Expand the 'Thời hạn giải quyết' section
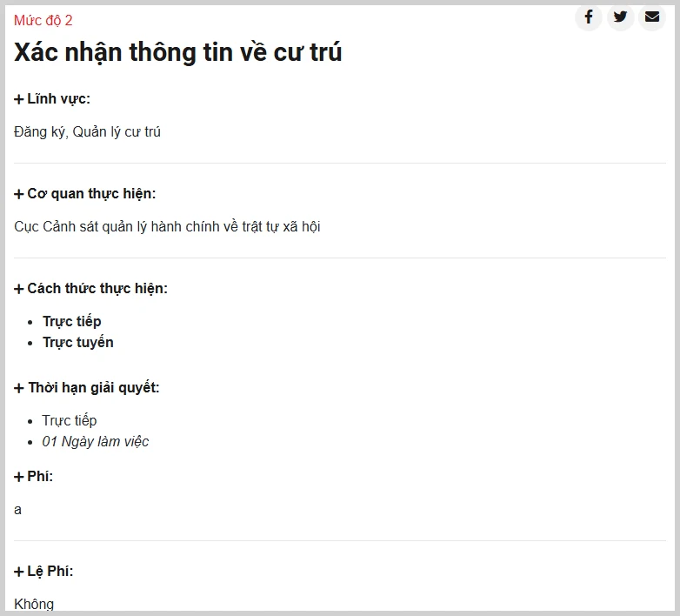680x616 pixels. (x=87, y=387)
